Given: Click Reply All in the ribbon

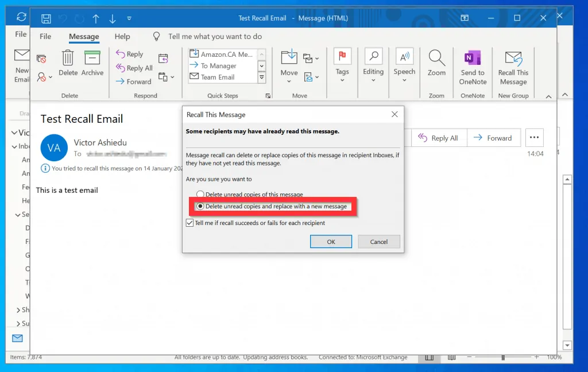Looking at the screenshot, I should pos(134,68).
